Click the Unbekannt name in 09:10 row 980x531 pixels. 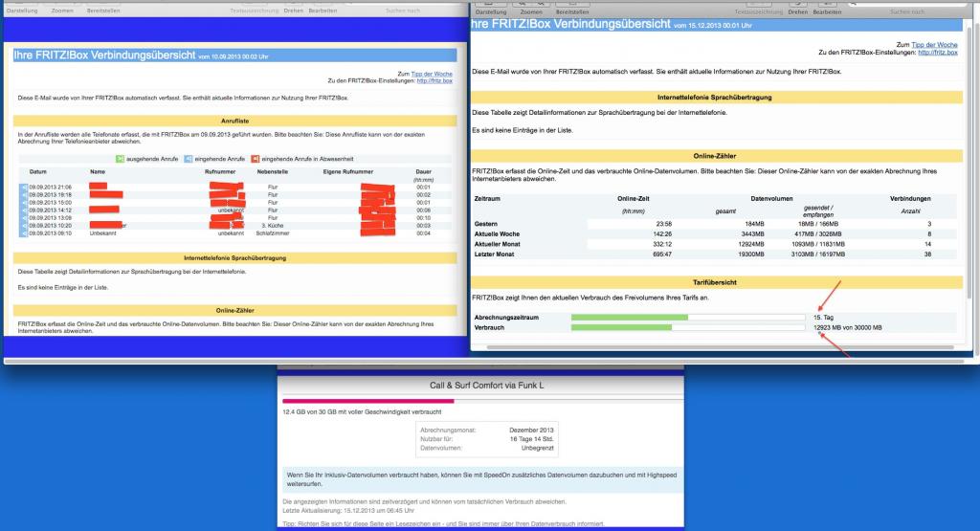tap(102, 233)
